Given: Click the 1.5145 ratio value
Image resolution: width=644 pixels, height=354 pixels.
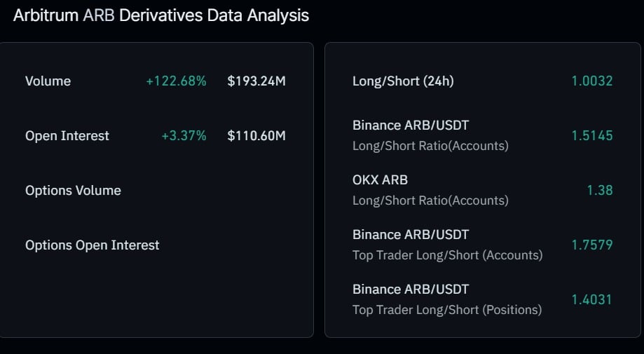Looking at the screenshot, I should [592, 135].
